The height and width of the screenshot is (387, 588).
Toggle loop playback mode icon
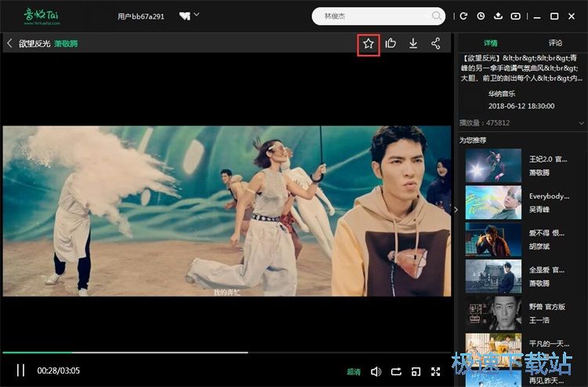tap(396, 371)
